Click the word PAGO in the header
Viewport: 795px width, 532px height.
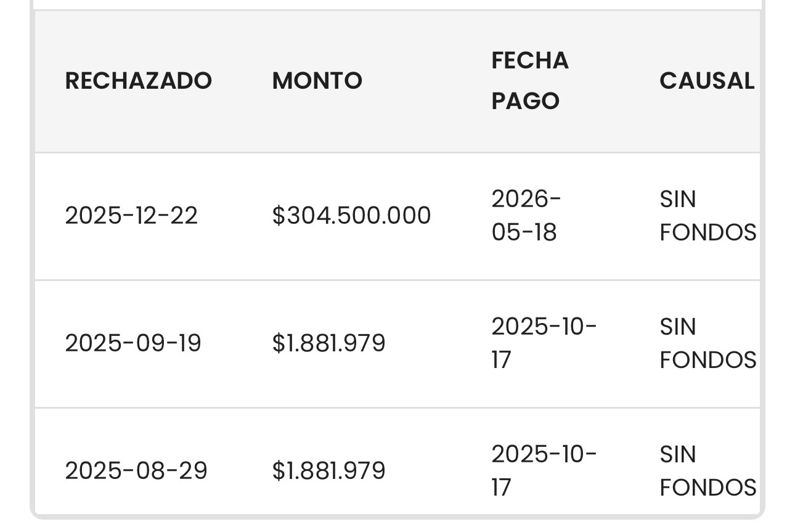525,101
